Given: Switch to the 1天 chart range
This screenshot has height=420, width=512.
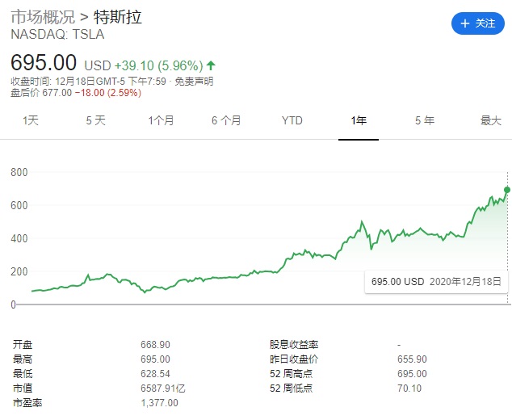Looking at the screenshot, I should (31, 120).
